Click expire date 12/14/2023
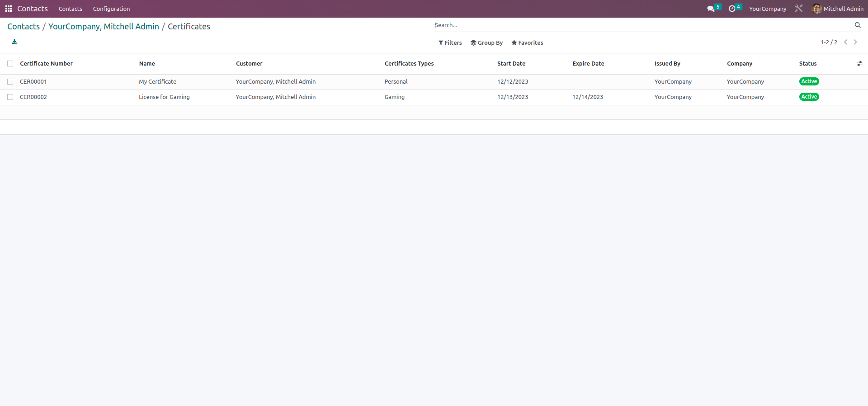The height and width of the screenshot is (406, 868). 588,97
